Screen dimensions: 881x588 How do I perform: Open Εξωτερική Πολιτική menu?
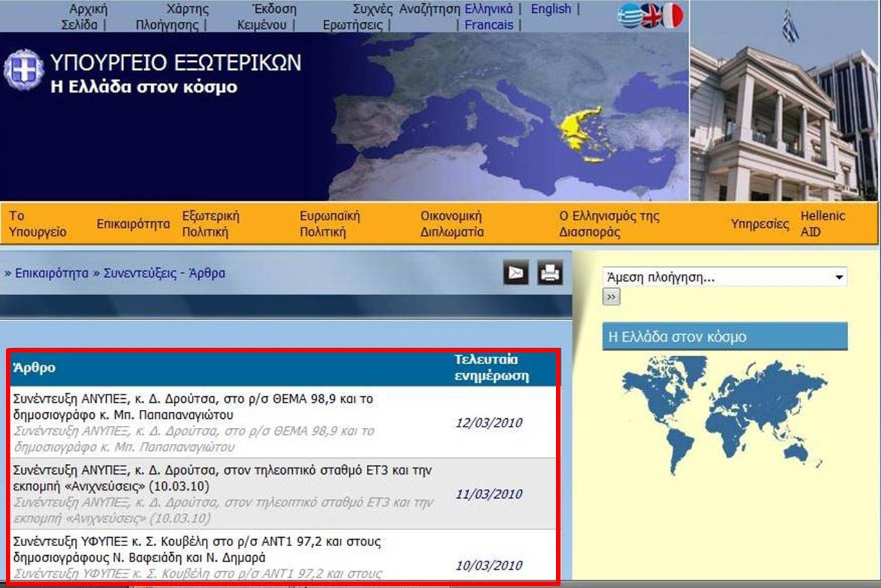click(x=210, y=224)
